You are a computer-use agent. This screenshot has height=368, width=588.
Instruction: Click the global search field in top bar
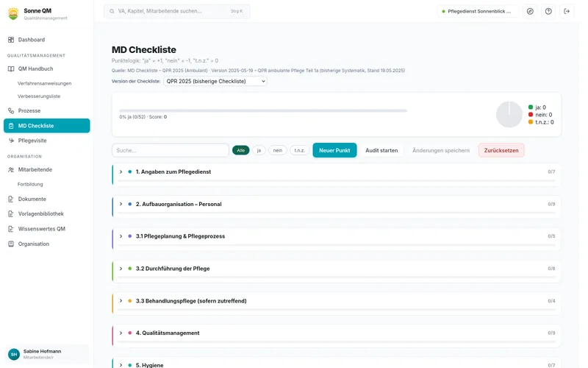177,11
